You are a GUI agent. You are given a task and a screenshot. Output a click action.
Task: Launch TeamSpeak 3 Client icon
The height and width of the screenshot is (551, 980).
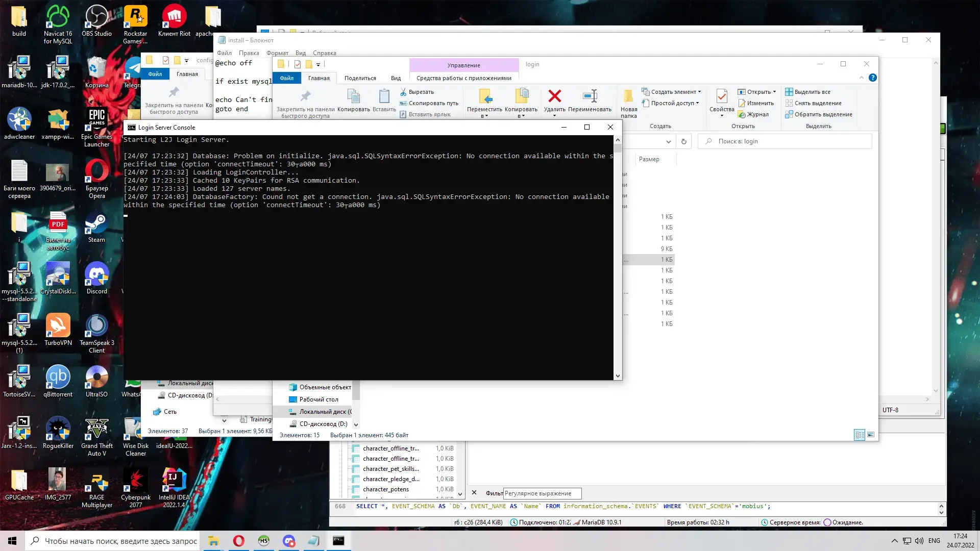click(x=96, y=334)
